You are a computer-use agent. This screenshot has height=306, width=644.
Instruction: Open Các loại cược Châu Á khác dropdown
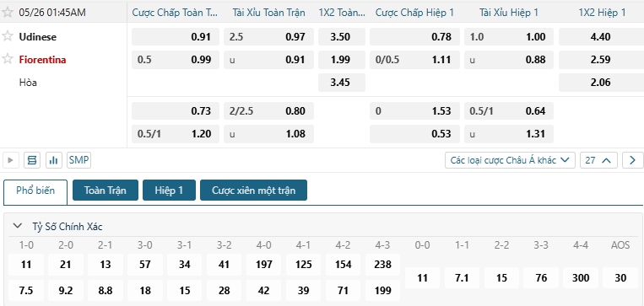pyautogui.click(x=510, y=160)
